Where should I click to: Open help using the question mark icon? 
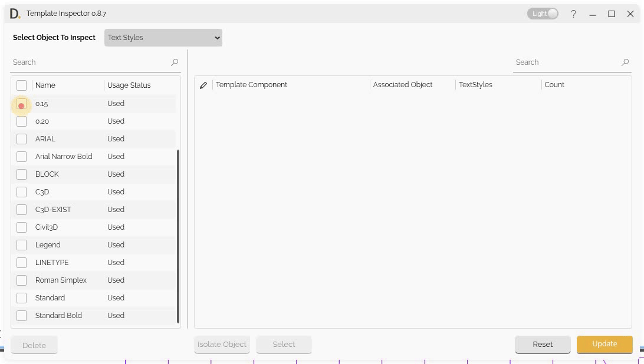point(573,14)
